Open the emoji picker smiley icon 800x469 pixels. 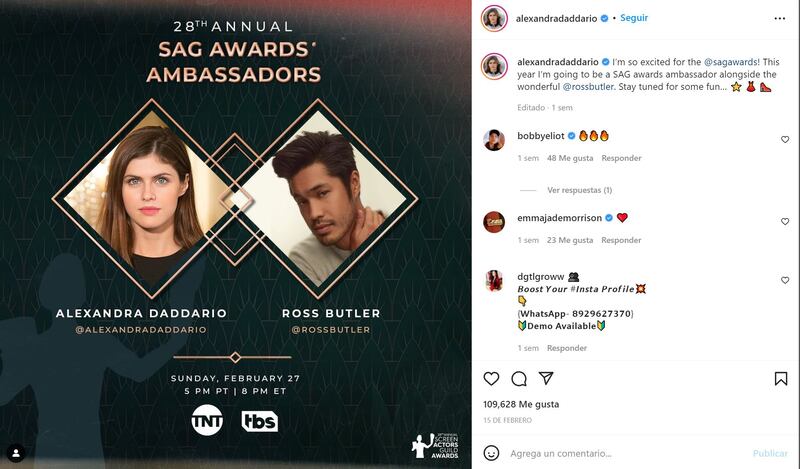point(491,453)
